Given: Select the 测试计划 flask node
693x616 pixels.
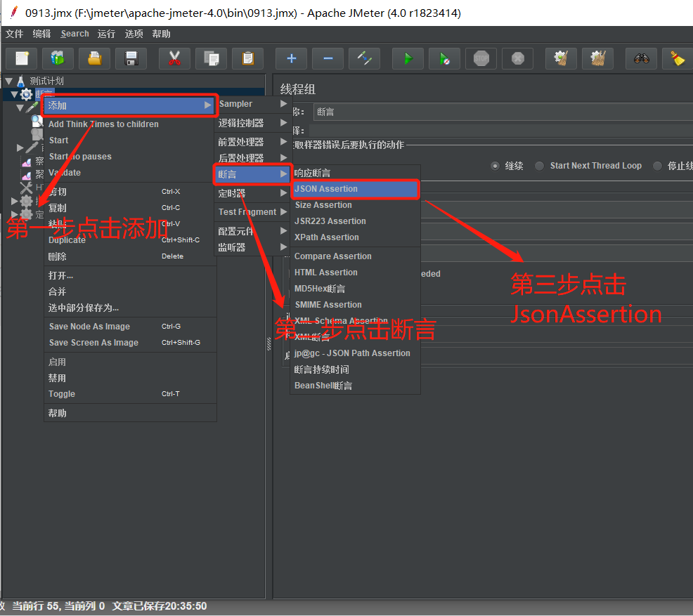Looking at the screenshot, I should [46, 81].
